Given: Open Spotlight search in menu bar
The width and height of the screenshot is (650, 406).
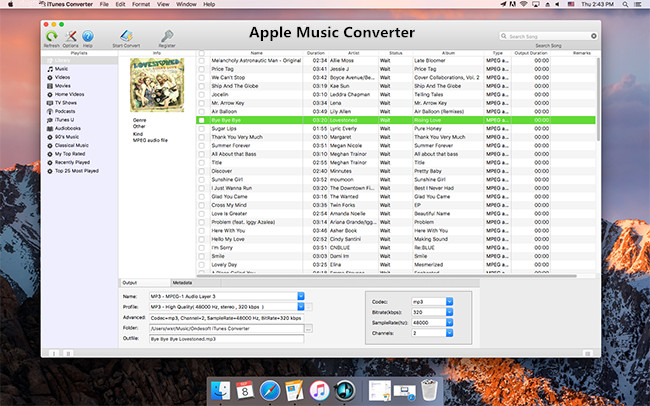Looking at the screenshot, I should 625,4.
